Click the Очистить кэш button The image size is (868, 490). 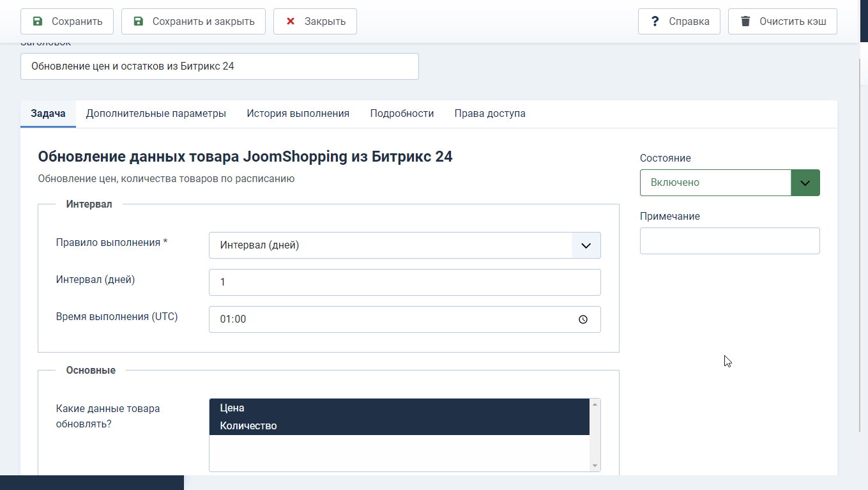pyautogui.click(x=782, y=20)
